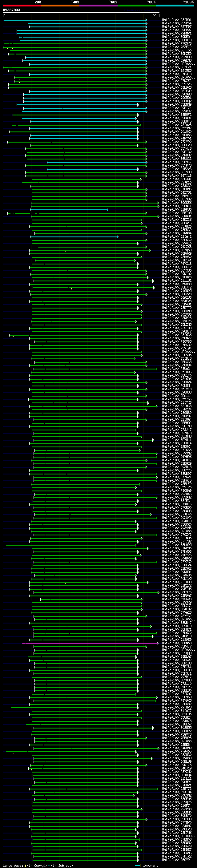The width and height of the screenshot is (197, 868).
Task: Click the UniRef100_C6TEW9 label
Action: pos(176,91)
